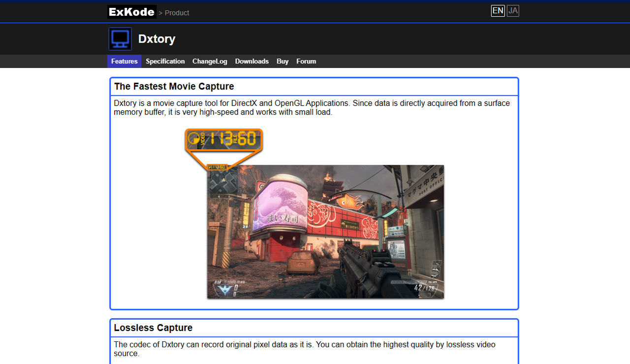Viewport: 630px width, 364px height.
Task: Click the Buy link in the navigation
Action: (283, 61)
